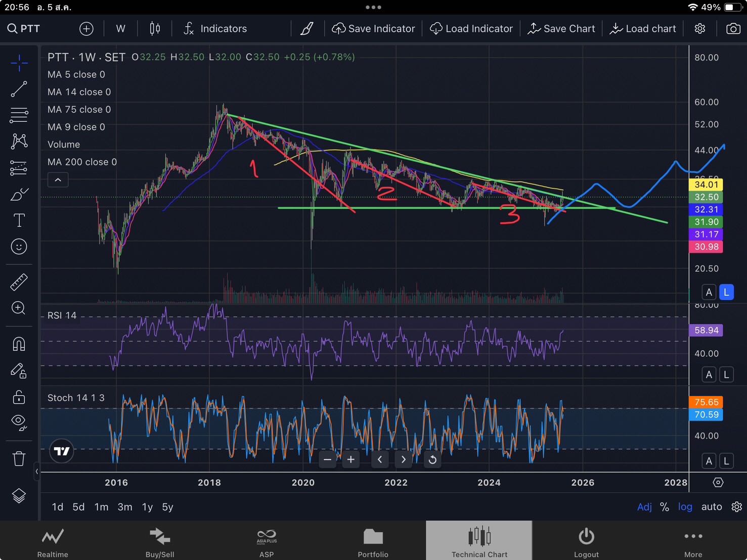Toggle Adj adjusted data option
Screen dimensions: 747x560
[644, 507]
